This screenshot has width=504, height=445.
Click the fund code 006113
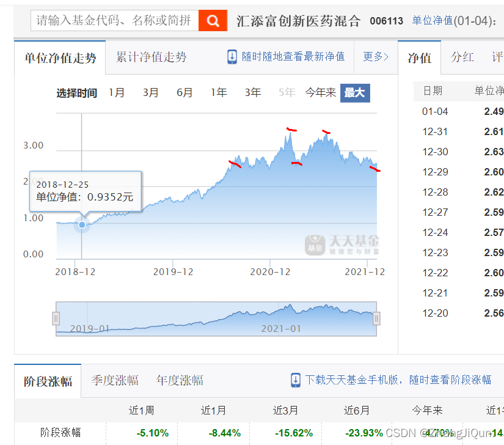pos(386,21)
